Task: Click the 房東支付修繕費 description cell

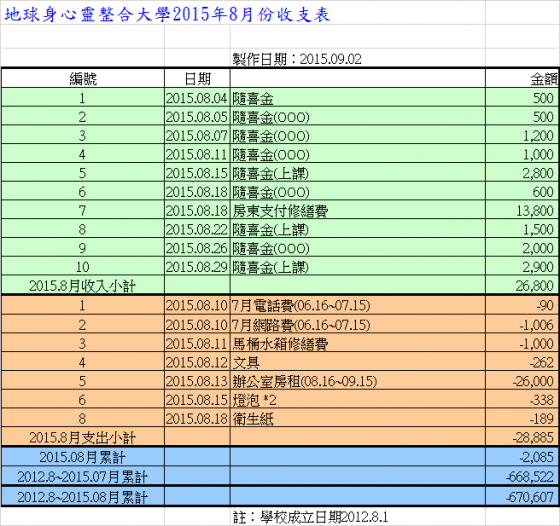Action: [x=358, y=210]
